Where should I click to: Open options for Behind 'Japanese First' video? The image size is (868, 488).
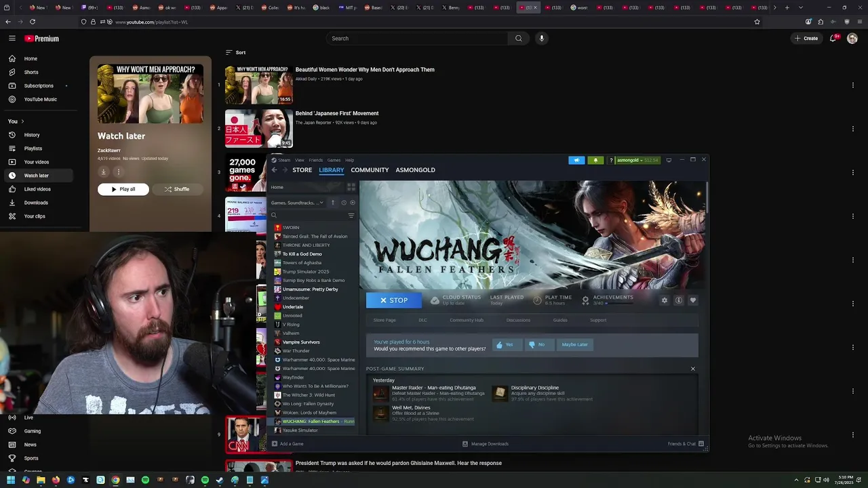pos(853,129)
